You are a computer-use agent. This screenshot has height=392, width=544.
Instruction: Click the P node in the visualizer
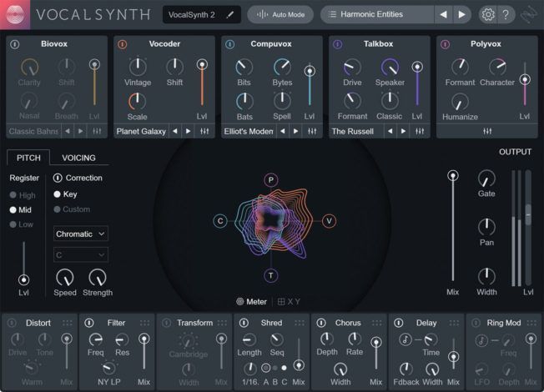[x=271, y=179]
